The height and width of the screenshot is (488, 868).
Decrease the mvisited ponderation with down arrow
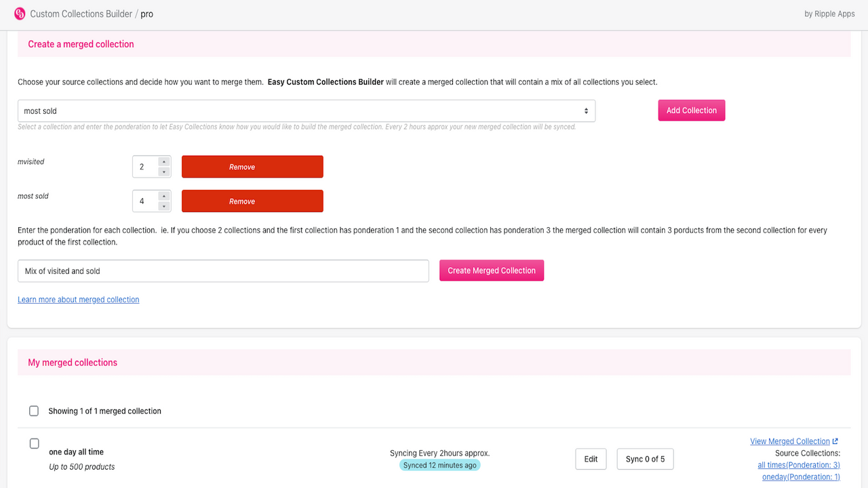pos(163,172)
